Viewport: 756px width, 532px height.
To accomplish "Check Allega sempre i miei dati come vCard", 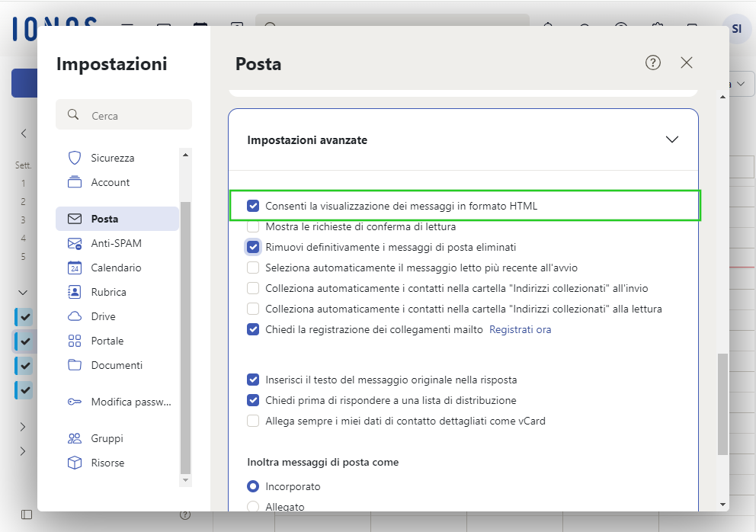I will (x=253, y=421).
